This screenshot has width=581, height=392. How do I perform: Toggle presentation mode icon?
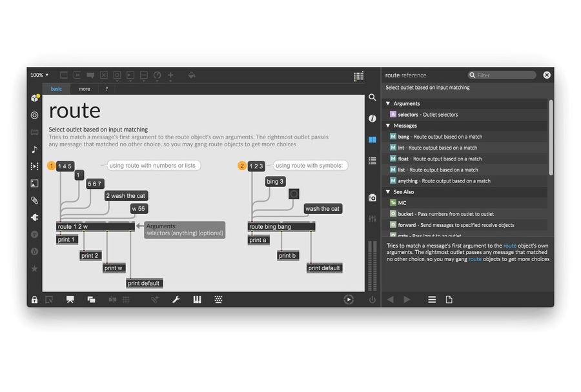point(70,299)
